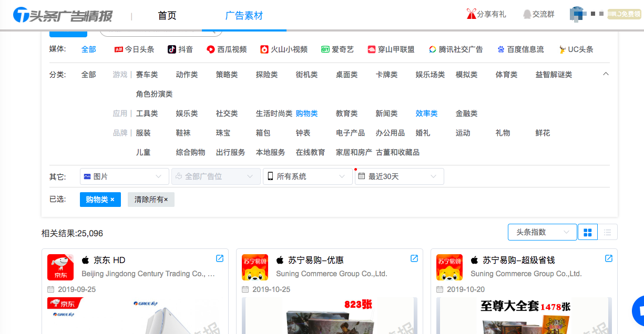The width and height of the screenshot is (644, 334).
Task: Select the 古董和收藏品 brand category
Action: [x=397, y=152]
